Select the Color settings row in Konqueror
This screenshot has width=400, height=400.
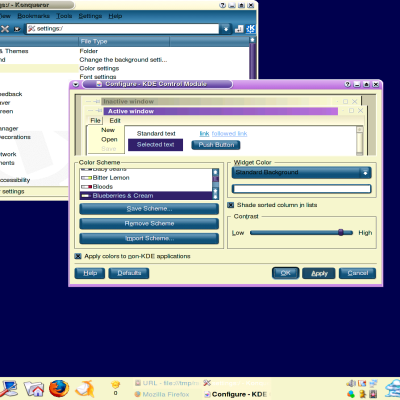click(124, 68)
